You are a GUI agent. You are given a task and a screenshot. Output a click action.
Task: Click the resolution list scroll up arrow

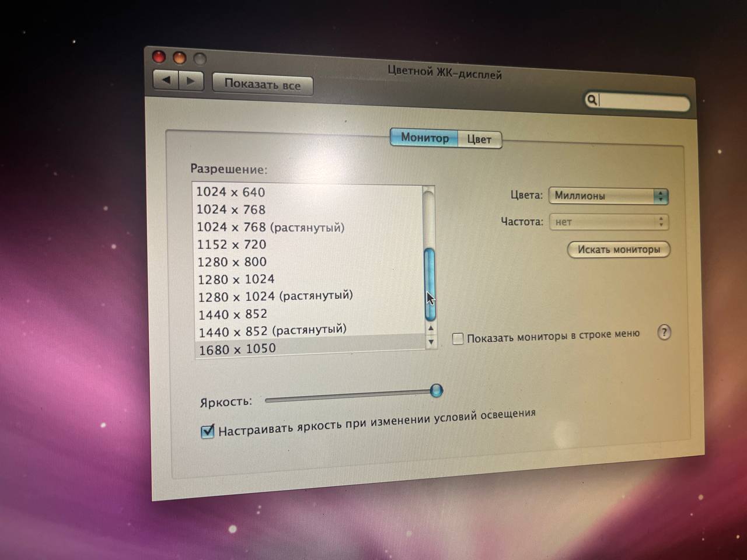click(x=431, y=328)
